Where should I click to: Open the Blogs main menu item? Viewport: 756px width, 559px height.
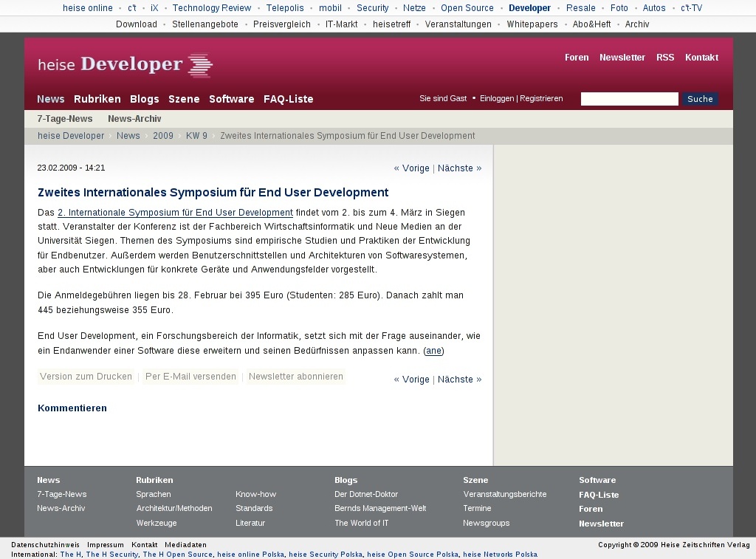[145, 99]
